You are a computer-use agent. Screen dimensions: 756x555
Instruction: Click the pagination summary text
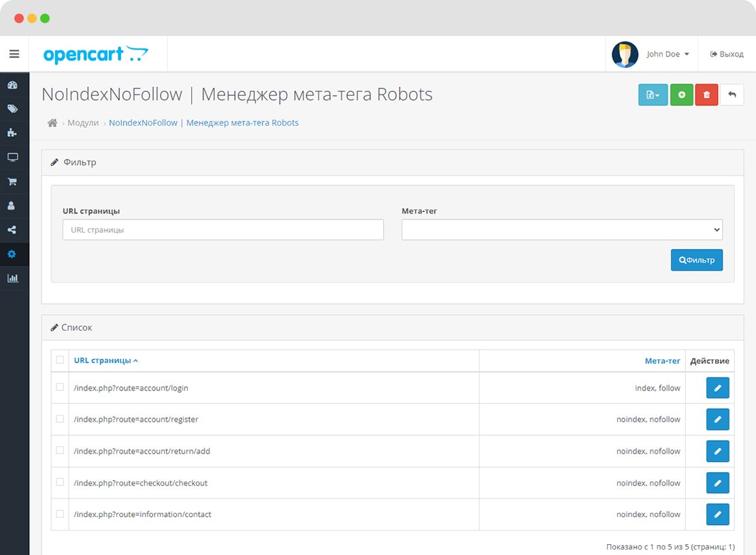[671, 547]
